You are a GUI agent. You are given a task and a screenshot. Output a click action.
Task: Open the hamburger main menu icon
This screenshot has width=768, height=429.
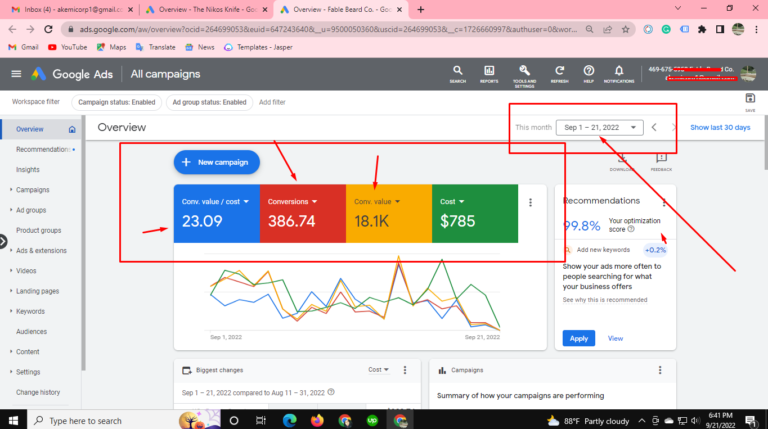pos(16,74)
